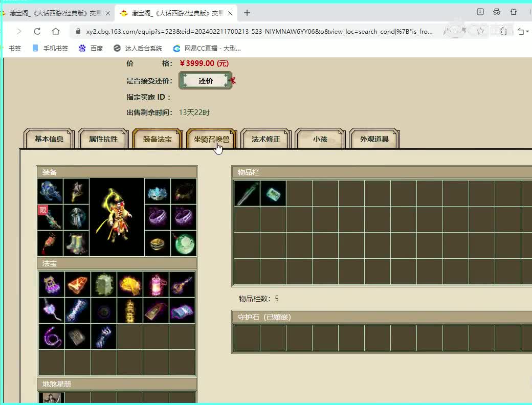This screenshot has width=532, height=405.
Task: Click the golden pagoda 法宝 icon
Action: coord(130,310)
